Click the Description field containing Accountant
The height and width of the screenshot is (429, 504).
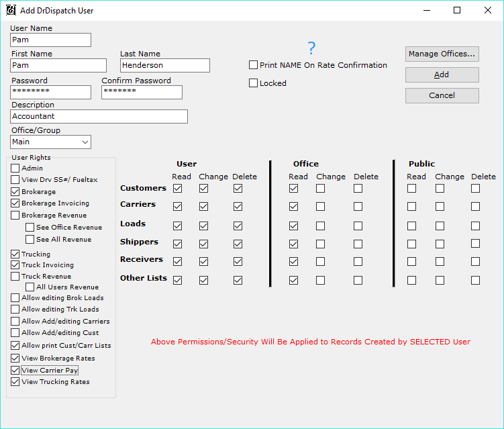(99, 116)
